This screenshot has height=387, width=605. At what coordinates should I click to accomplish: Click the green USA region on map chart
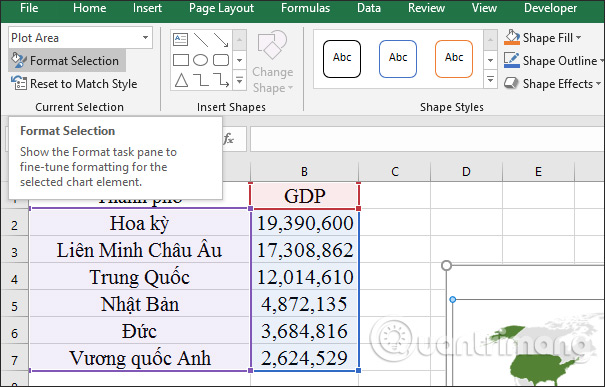tap(538, 369)
